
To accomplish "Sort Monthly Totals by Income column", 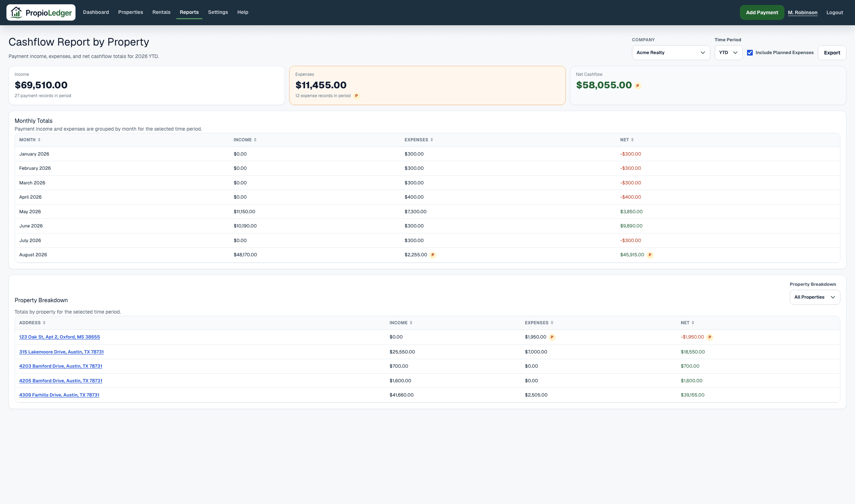I will (x=245, y=140).
